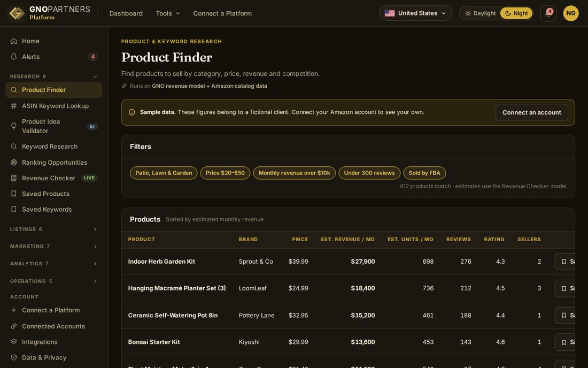Save the Indoor Herb Garden Kit product
This screenshot has height=368, width=588.
564,262
